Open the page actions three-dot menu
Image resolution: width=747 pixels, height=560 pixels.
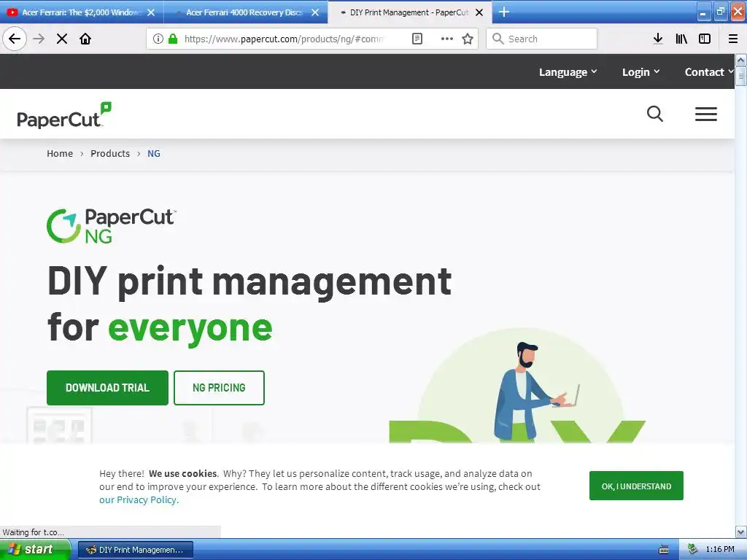point(447,39)
